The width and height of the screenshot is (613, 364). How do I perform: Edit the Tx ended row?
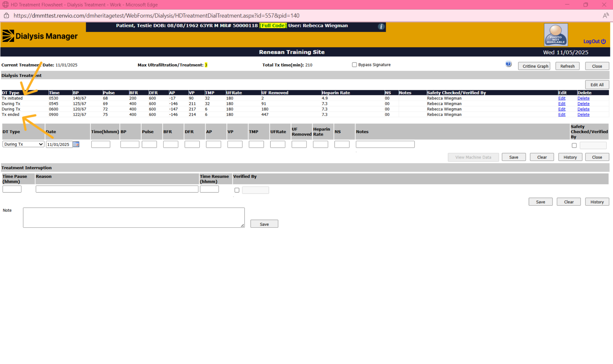(562, 114)
